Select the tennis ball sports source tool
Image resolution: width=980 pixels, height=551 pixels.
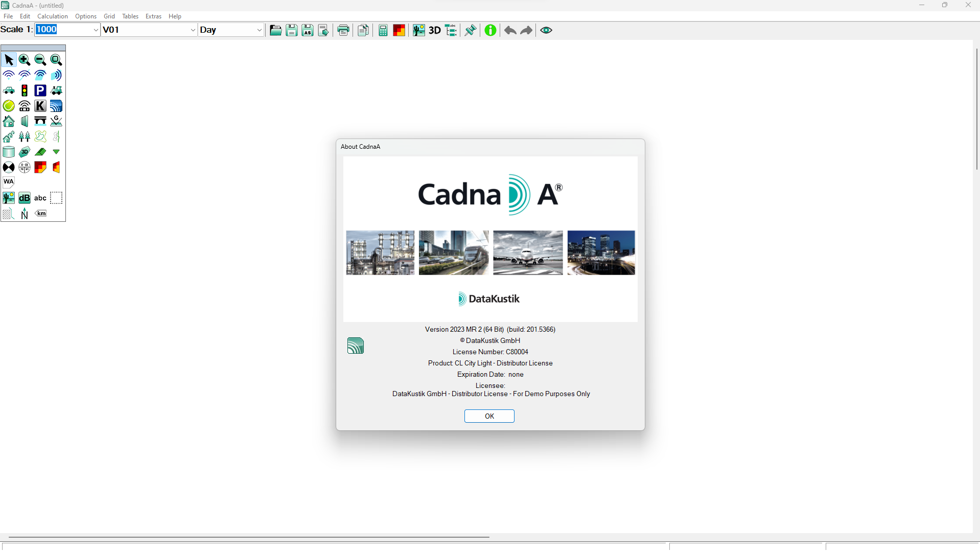pos(9,106)
